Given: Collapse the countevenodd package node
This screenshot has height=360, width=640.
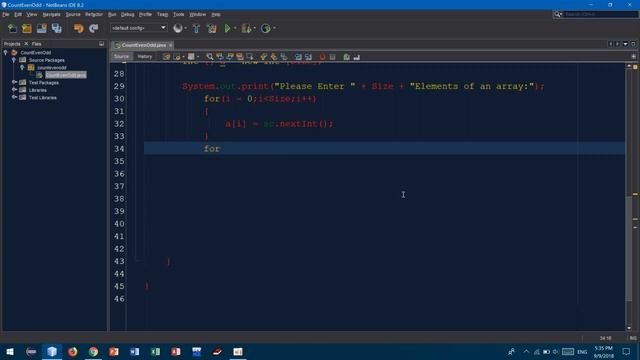Looking at the screenshot, I should 22,67.
